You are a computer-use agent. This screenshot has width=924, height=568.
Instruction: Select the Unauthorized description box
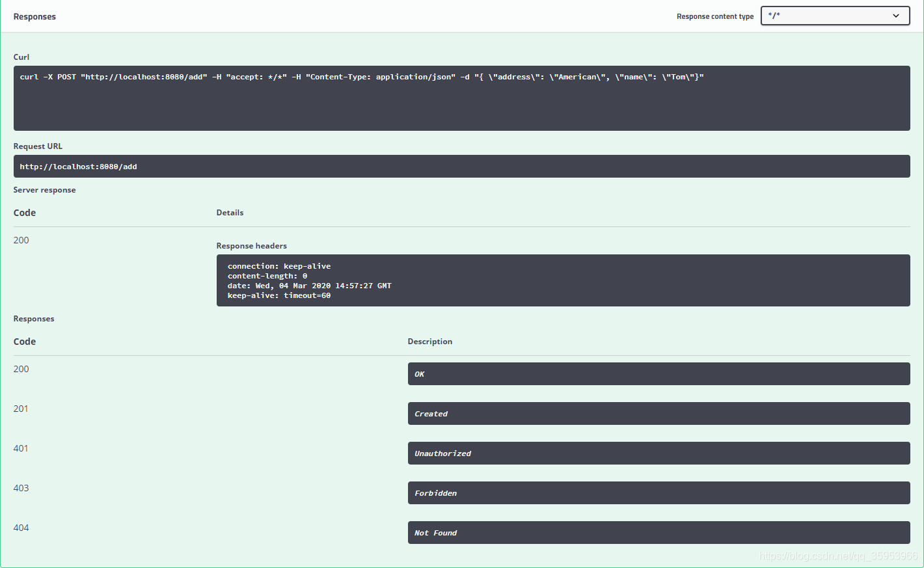pyautogui.click(x=659, y=453)
